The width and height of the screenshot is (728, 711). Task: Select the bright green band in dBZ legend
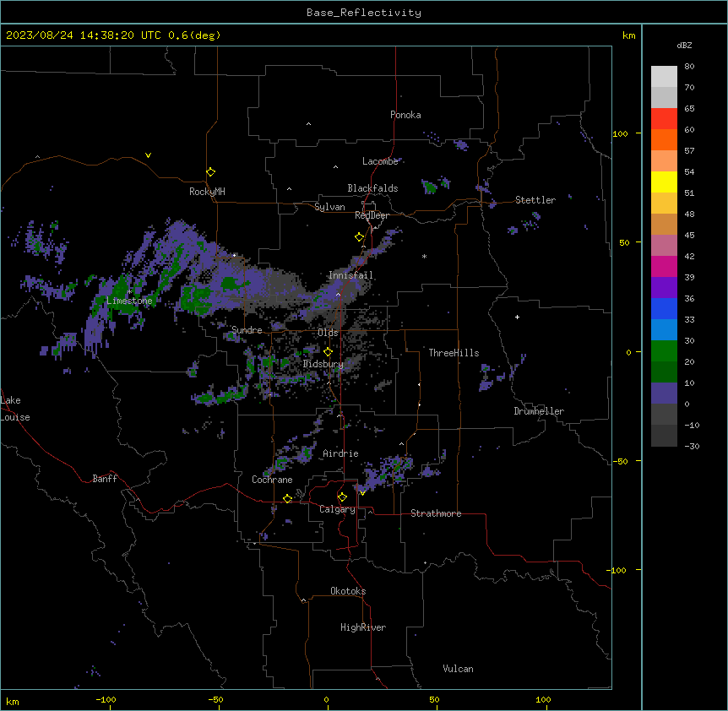point(664,351)
